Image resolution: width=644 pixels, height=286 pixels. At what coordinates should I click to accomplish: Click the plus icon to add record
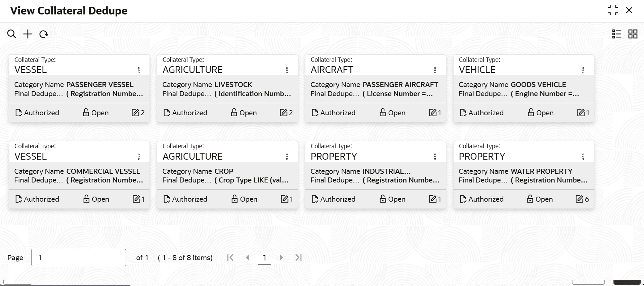click(x=28, y=34)
